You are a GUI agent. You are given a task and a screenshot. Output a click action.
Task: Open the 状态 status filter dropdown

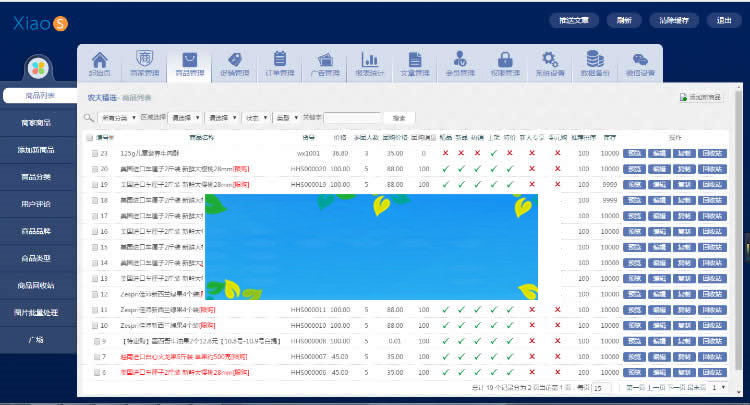(257, 117)
